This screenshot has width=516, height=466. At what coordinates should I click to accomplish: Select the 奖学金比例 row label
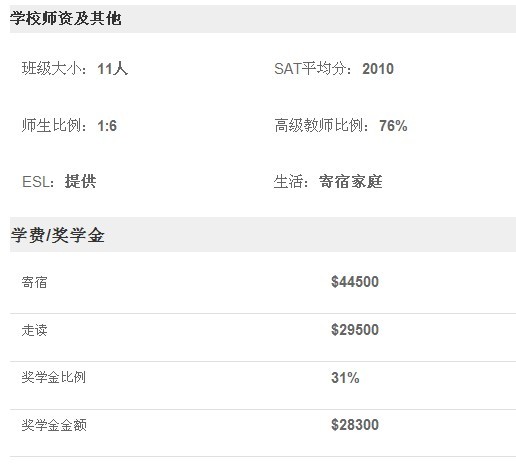click(x=54, y=378)
